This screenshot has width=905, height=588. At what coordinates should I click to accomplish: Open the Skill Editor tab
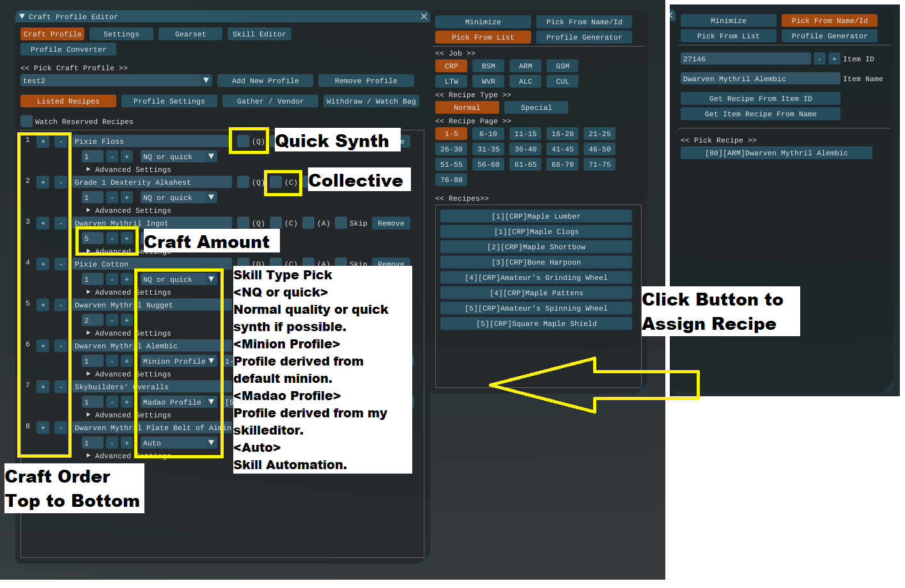(x=259, y=34)
